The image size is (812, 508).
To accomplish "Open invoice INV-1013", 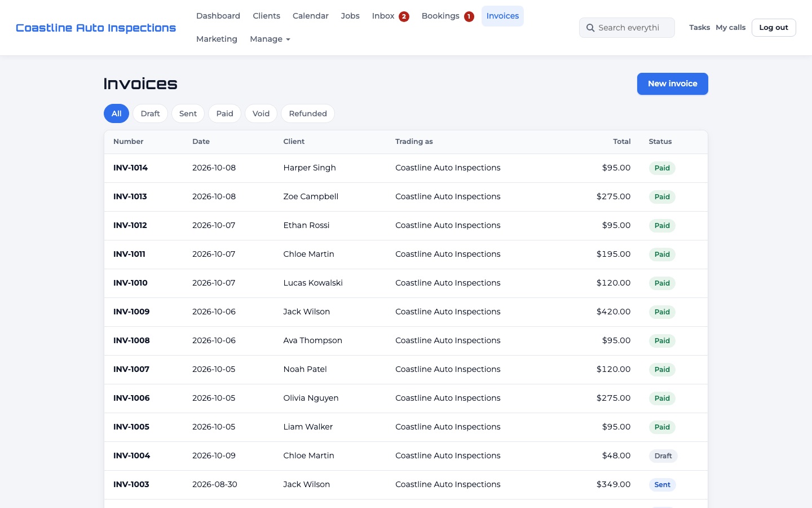I will tap(130, 196).
